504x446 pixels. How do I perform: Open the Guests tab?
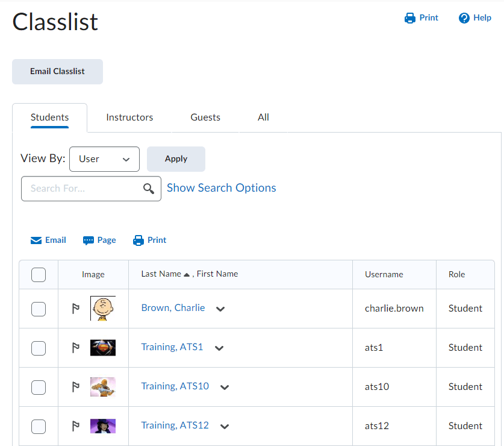(x=205, y=118)
